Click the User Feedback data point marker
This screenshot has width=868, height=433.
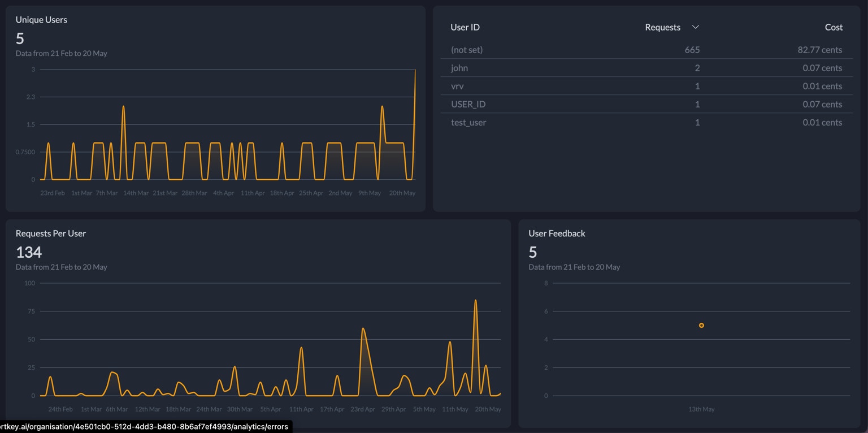click(701, 325)
